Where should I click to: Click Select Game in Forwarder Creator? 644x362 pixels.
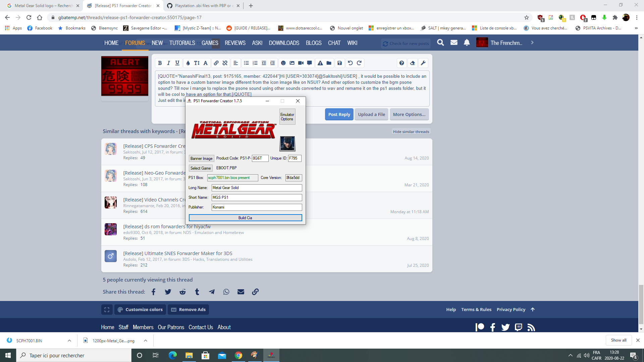201,168
